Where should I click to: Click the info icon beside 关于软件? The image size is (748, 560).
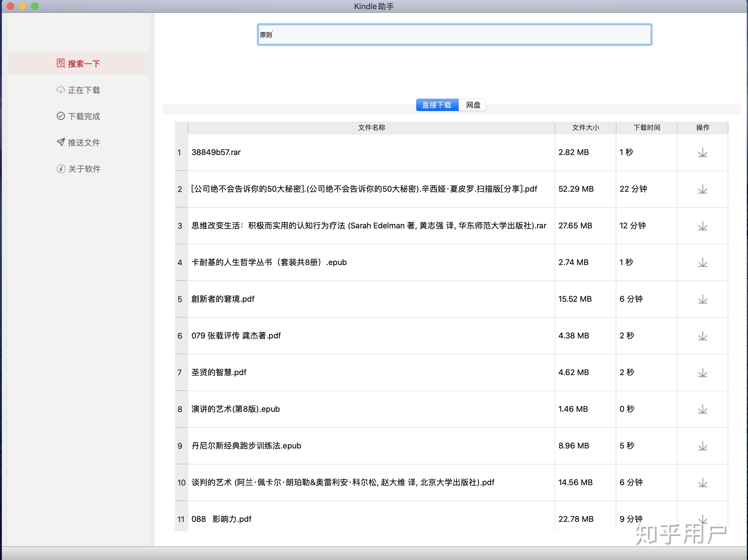click(x=61, y=169)
